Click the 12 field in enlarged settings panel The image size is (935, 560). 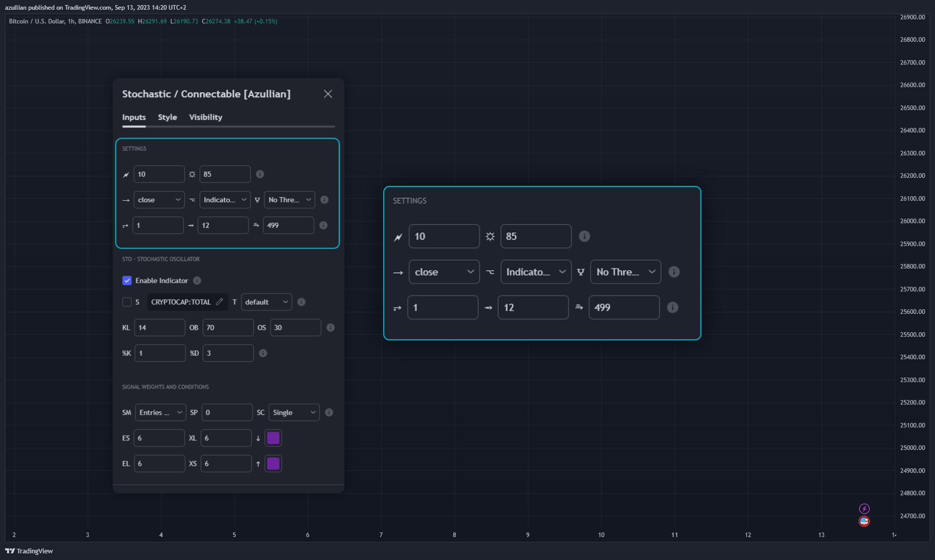pos(533,307)
